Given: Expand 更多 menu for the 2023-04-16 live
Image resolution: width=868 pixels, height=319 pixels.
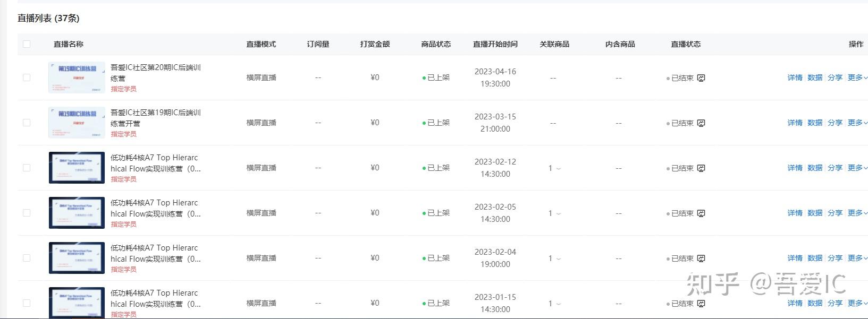Looking at the screenshot, I should [x=857, y=77].
